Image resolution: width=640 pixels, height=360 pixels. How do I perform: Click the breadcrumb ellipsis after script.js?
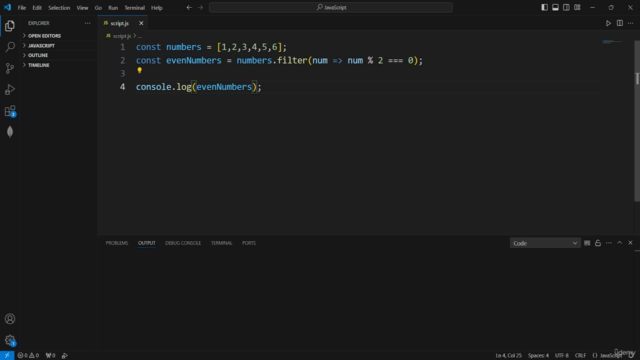(x=140, y=36)
